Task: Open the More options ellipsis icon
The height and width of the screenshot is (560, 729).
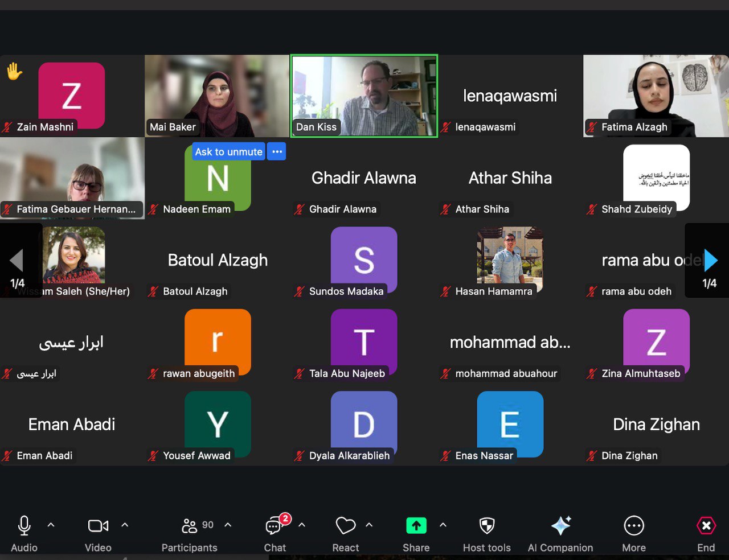Action: click(633, 526)
